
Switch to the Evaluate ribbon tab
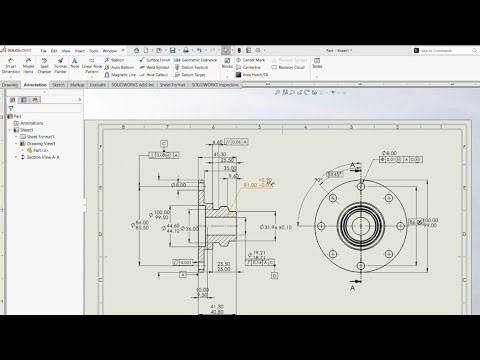[98, 85]
